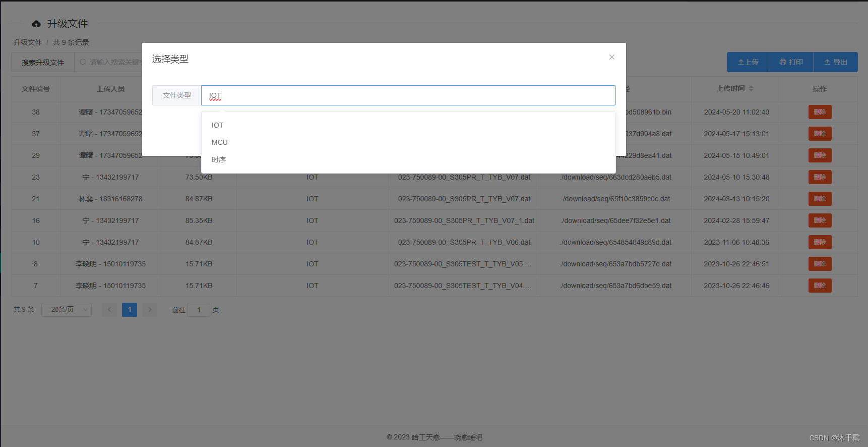
Task: Click the 升级文件 breadcrumb link
Action: (28, 42)
